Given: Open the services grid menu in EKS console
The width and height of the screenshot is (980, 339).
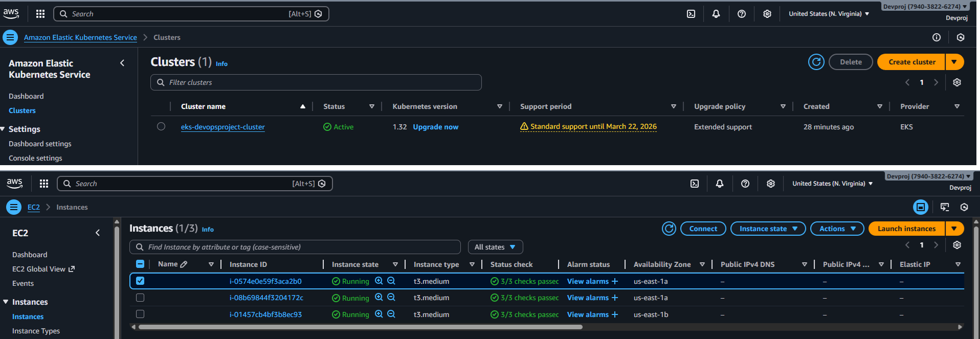Looking at the screenshot, I should pos(40,14).
